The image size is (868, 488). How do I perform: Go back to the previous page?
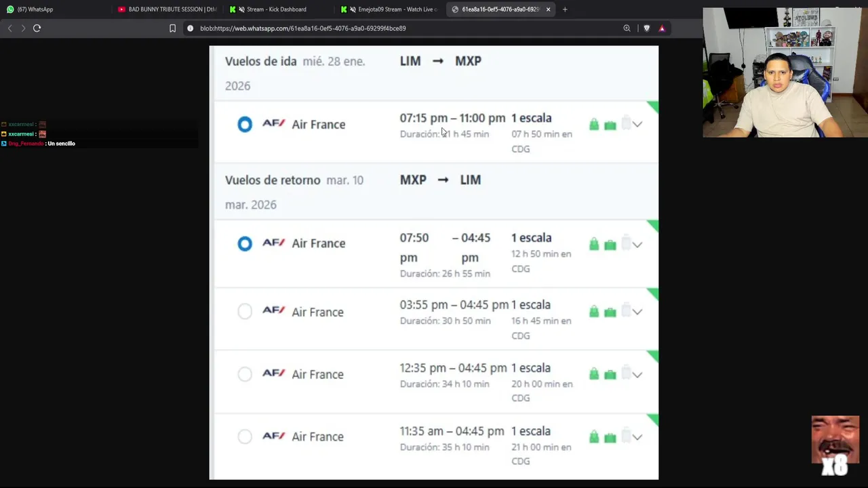[x=9, y=28]
